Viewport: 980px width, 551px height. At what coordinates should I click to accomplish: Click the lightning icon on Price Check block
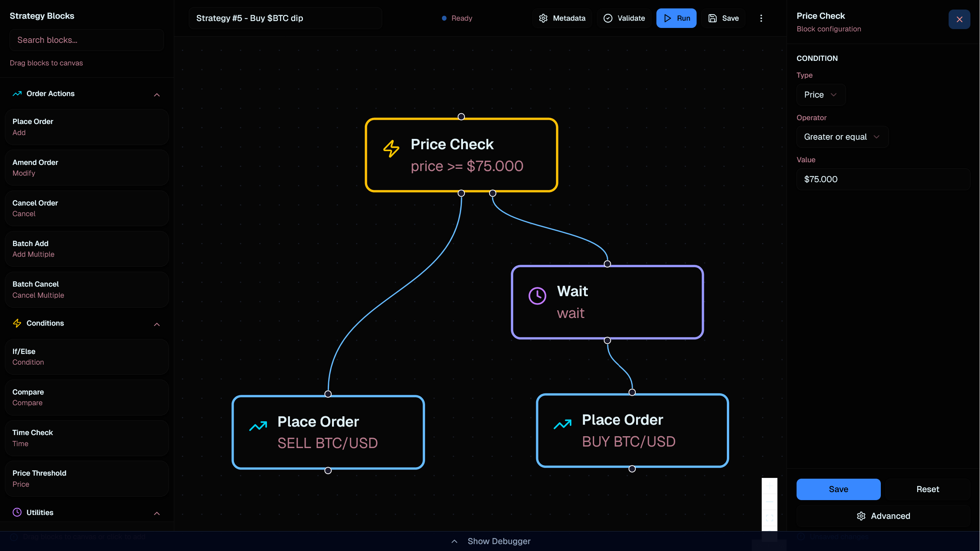(391, 148)
